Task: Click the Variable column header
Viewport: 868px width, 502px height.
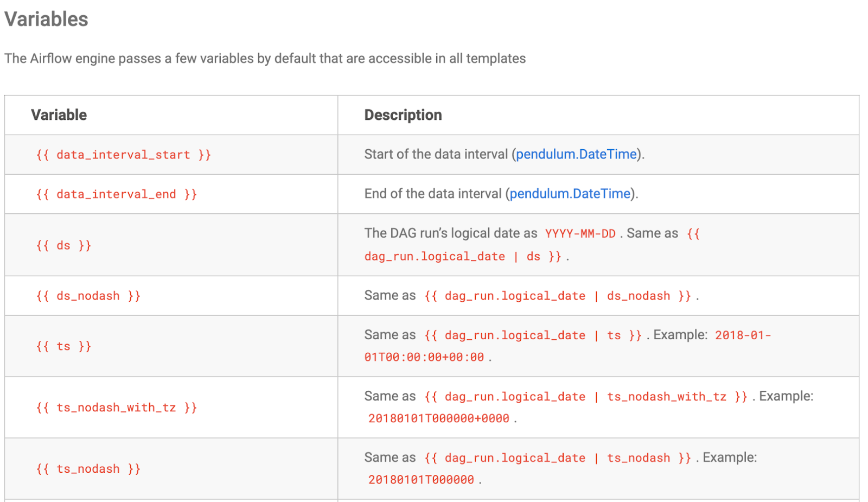Action: coord(59,115)
